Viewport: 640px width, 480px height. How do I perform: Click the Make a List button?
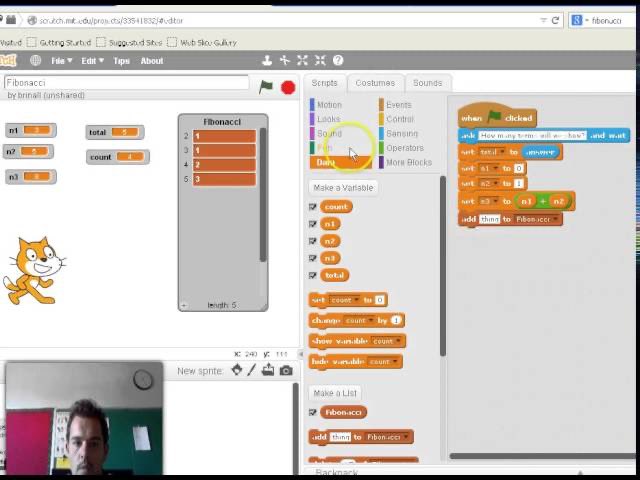335,393
